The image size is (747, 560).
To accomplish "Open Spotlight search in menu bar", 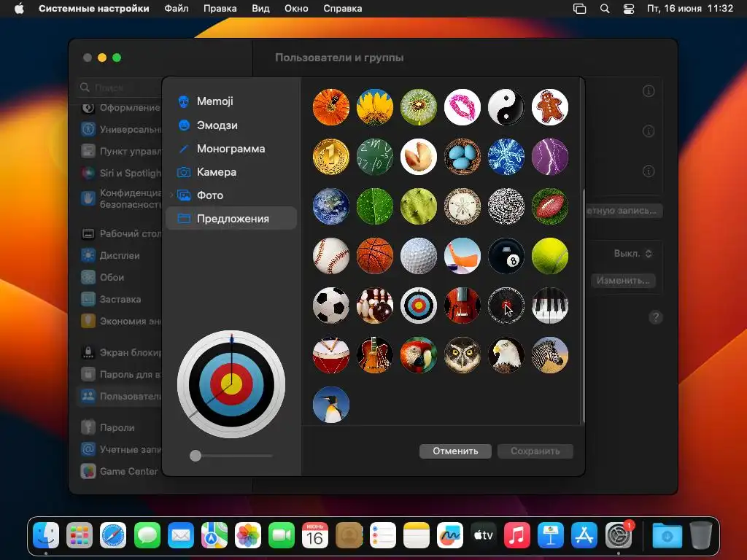I will 605,9.
